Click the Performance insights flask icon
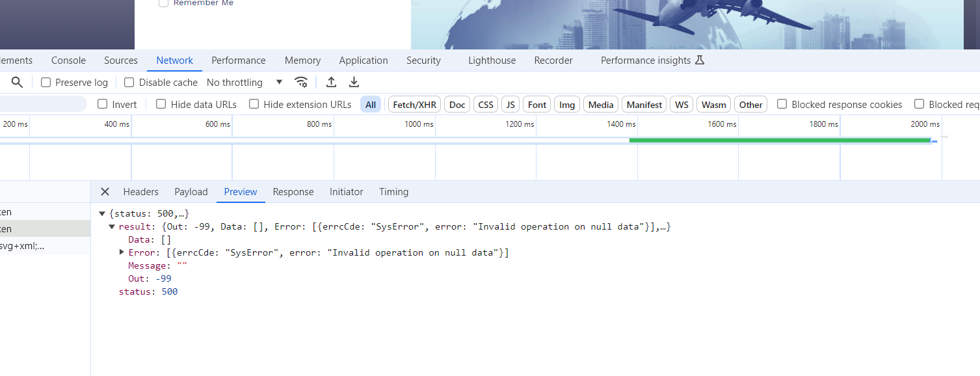Image resolution: width=980 pixels, height=376 pixels. [700, 60]
